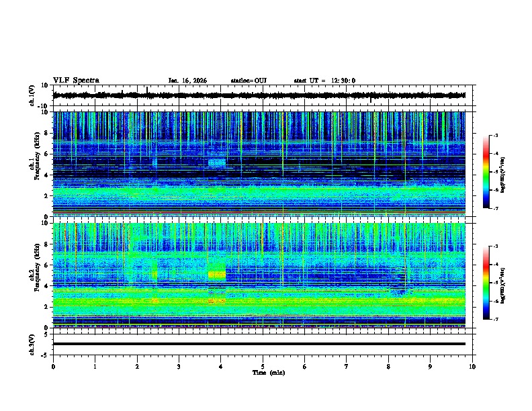Image resolution: width=532 pixels, height=411 pixels.
Task: Click the upper ch.1 color scale bar
Action: 486,172
